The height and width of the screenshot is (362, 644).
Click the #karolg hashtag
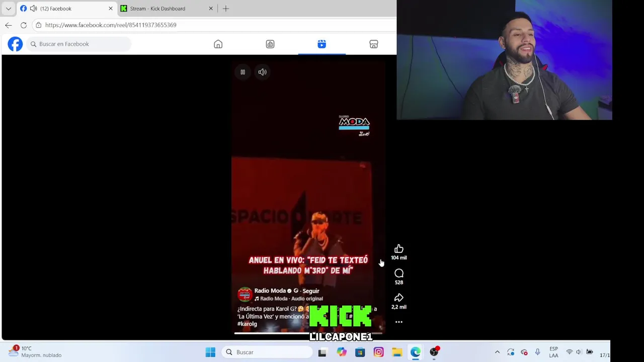(247, 324)
